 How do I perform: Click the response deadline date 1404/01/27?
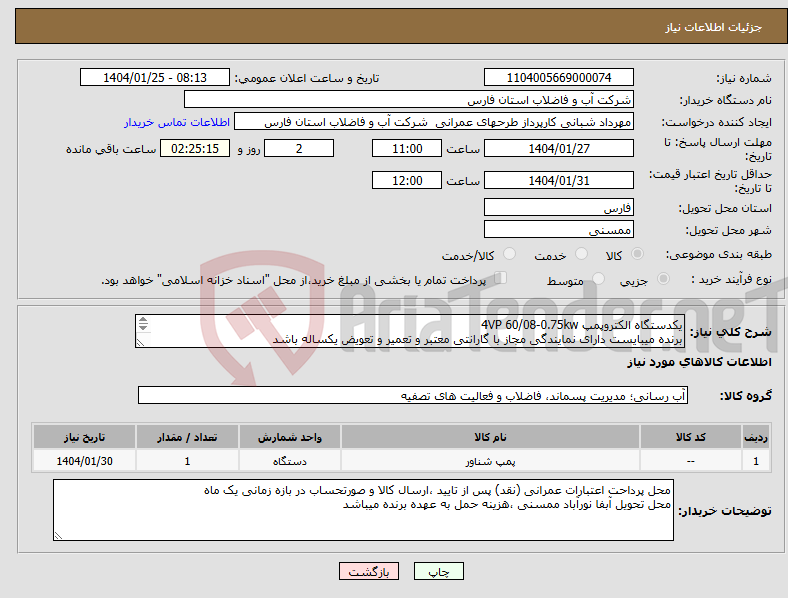[x=558, y=148]
